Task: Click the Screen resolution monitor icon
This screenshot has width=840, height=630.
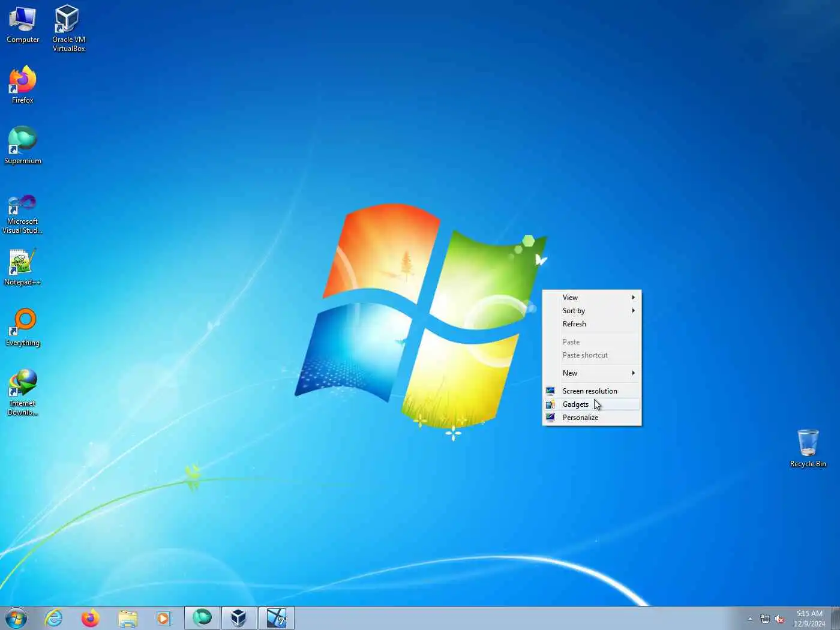Action: [550, 391]
